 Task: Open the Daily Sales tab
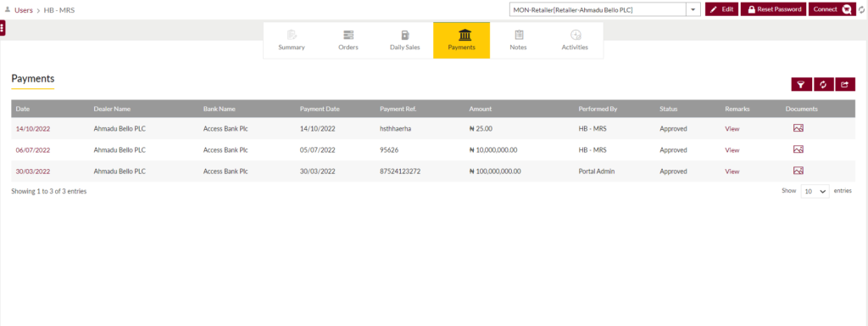(x=404, y=41)
